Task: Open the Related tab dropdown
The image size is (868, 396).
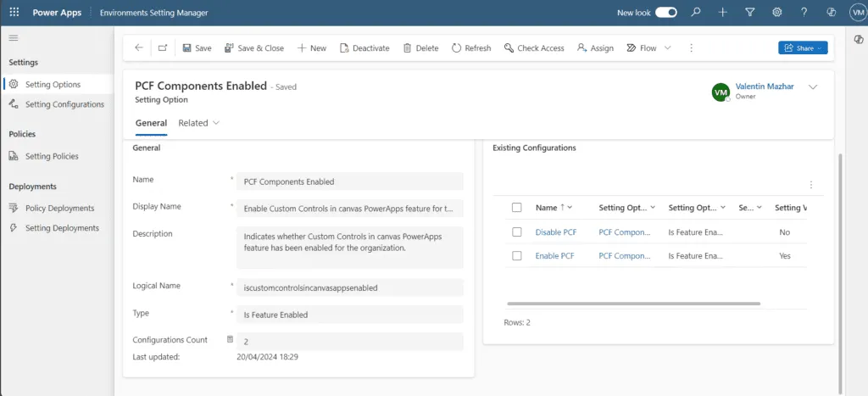Action: coord(198,123)
